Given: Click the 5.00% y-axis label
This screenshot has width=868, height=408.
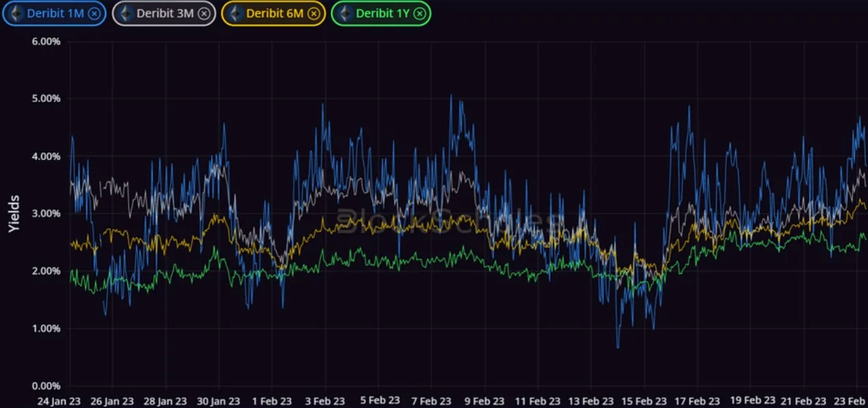Looking at the screenshot, I should (x=45, y=98).
